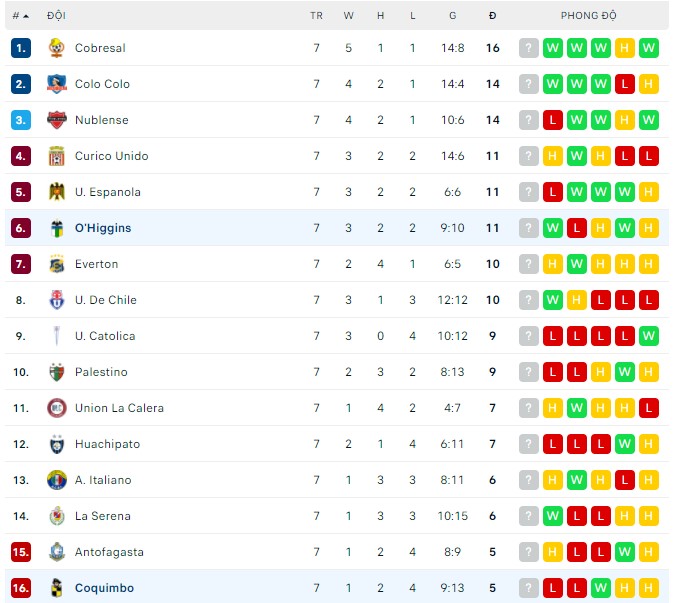Click the Curico Unido club crest
673x603 pixels.
56,156
